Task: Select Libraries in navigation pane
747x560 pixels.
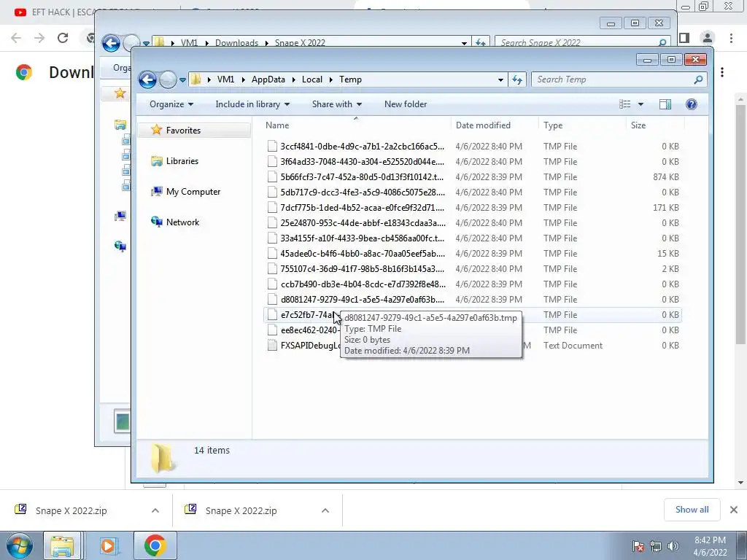Action: pyautogui.click(x=182, y=161)
